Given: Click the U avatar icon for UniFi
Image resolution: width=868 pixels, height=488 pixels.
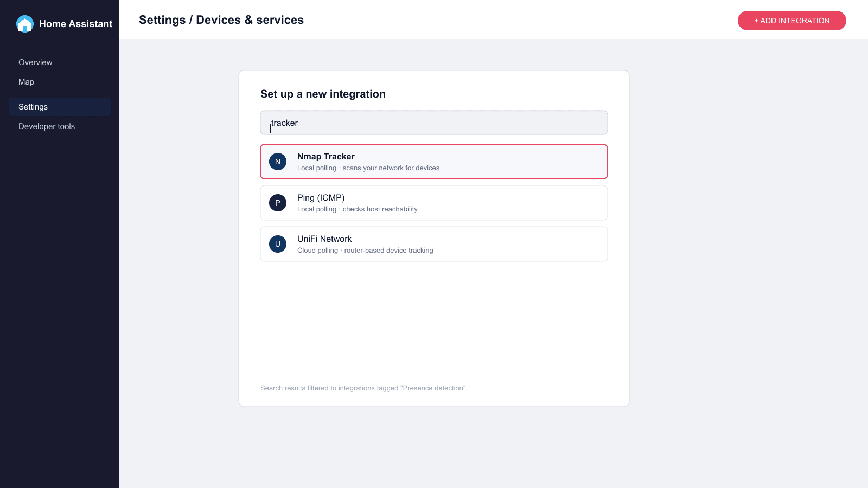Looking at the screenshot, I should pyautogui.click(x=278, y=244).
